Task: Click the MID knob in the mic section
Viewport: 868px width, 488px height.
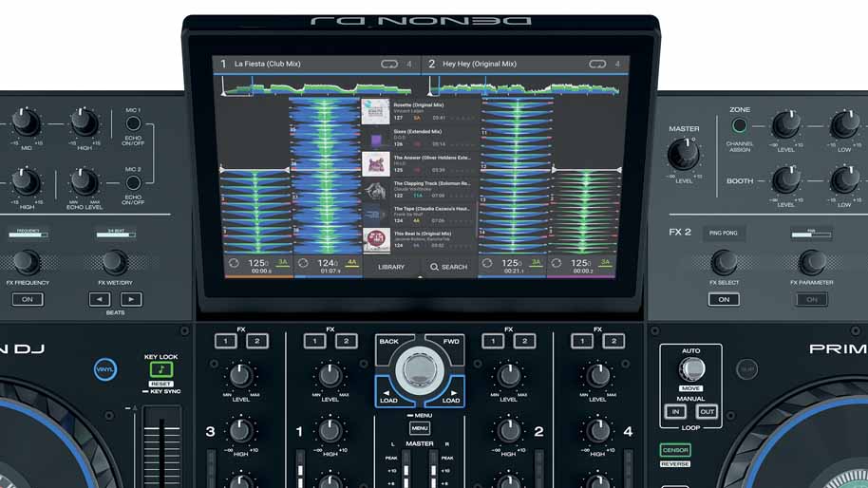Action: (26, 122)
